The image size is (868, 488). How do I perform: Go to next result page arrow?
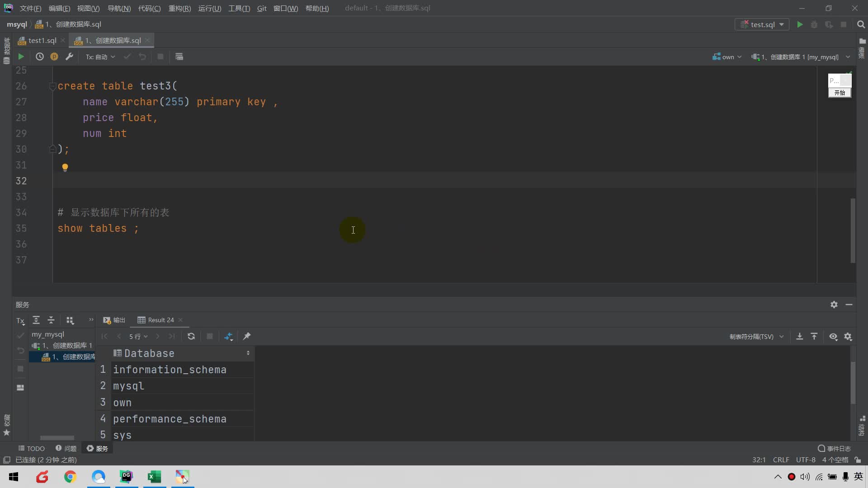click(157, 336)
